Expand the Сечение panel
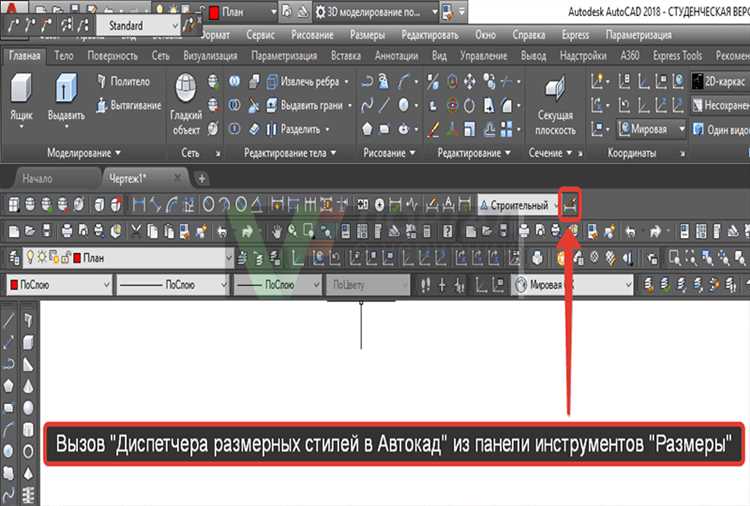This screenshot has width=750, height=506. 550,153
